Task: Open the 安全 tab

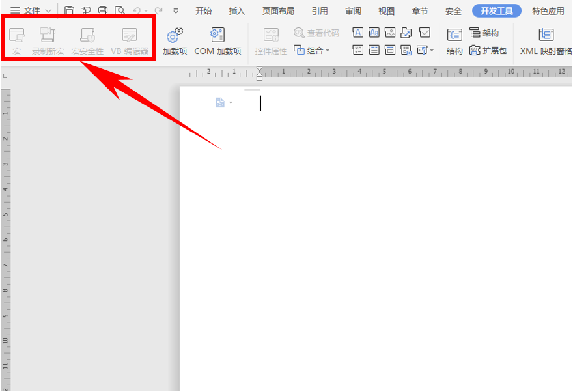Action: (x=453, y=11)
